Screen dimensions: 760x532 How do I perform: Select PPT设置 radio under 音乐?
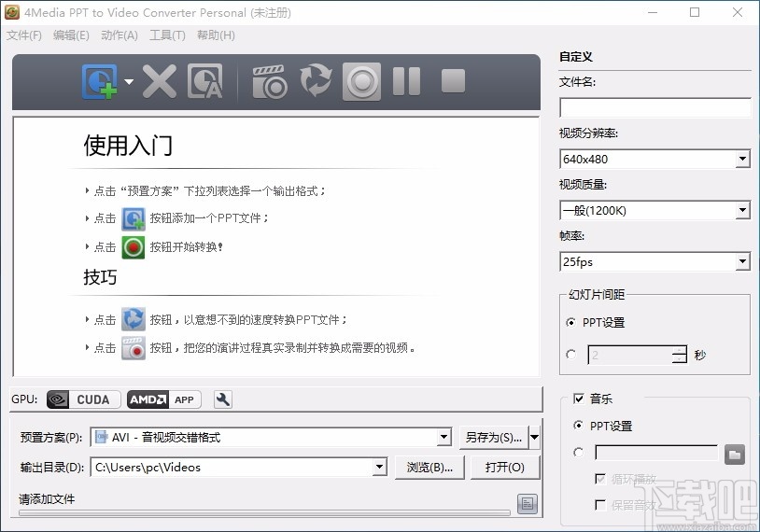pos(578,426)
